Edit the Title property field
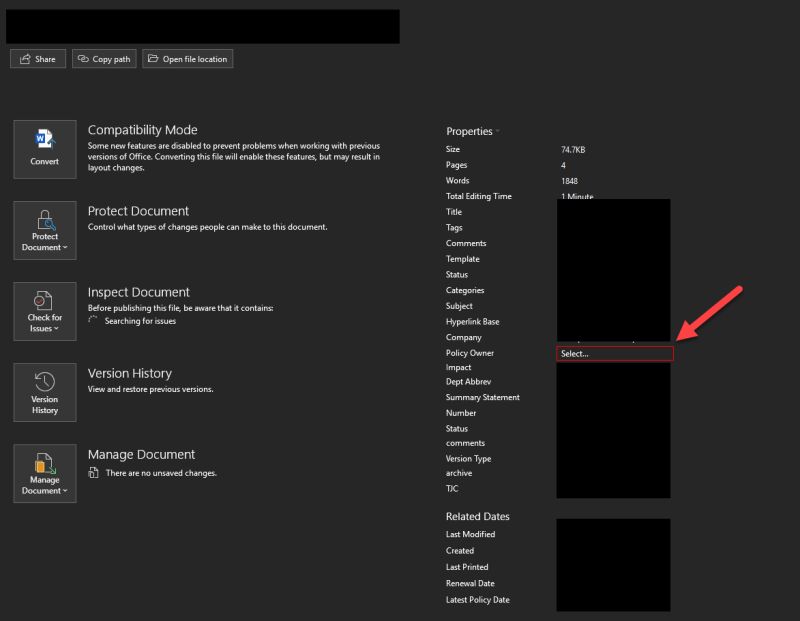The image size is (800, 621). pyautogui.click(x=612, y=212)
